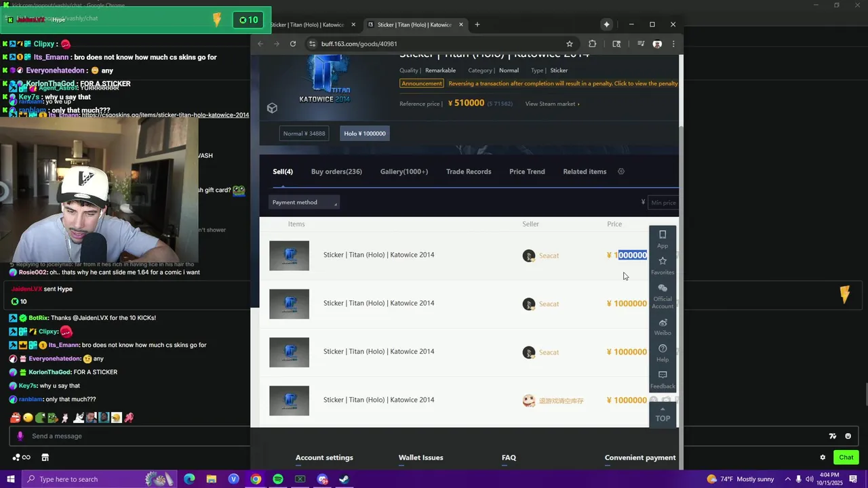Open File Explorer from taskbar
The height and width of the screenshot is (488, 868).
coord(212,479)
